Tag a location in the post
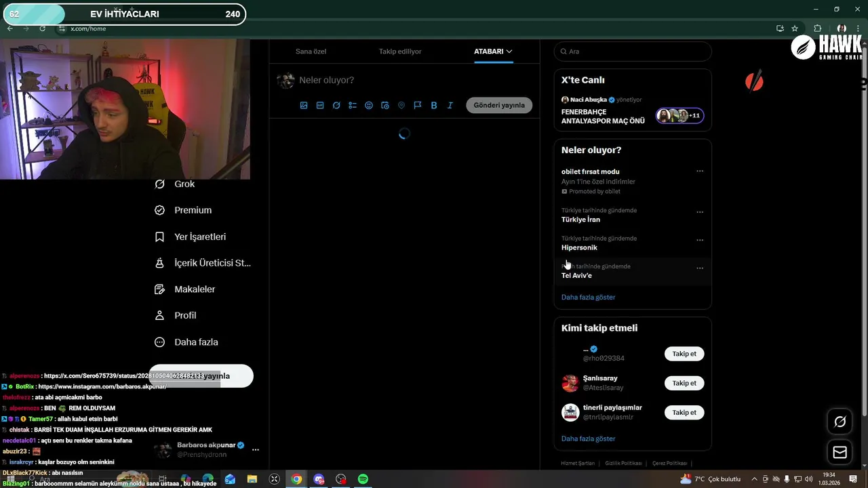This screenshot has width=868, height=488. click(x=401, y=105)
